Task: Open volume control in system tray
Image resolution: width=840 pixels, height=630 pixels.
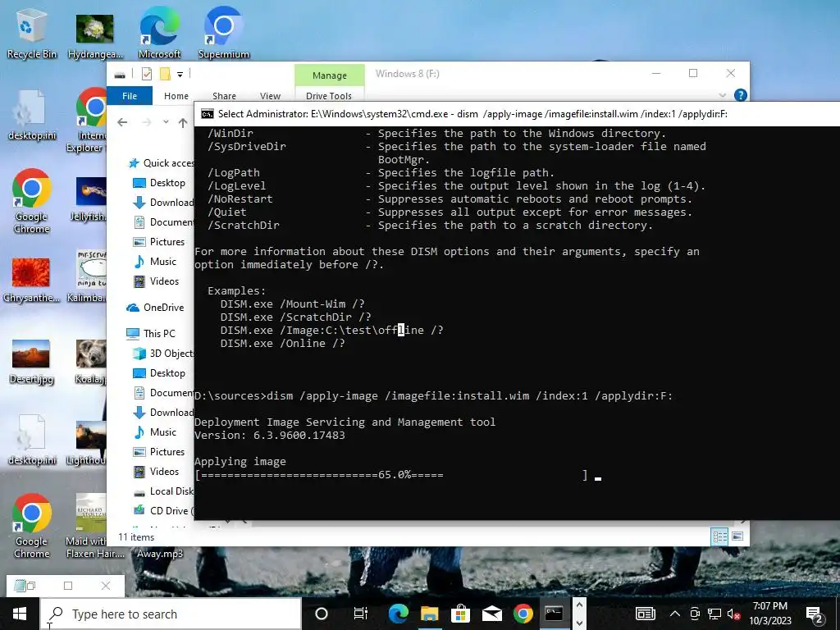Action: 733,614
